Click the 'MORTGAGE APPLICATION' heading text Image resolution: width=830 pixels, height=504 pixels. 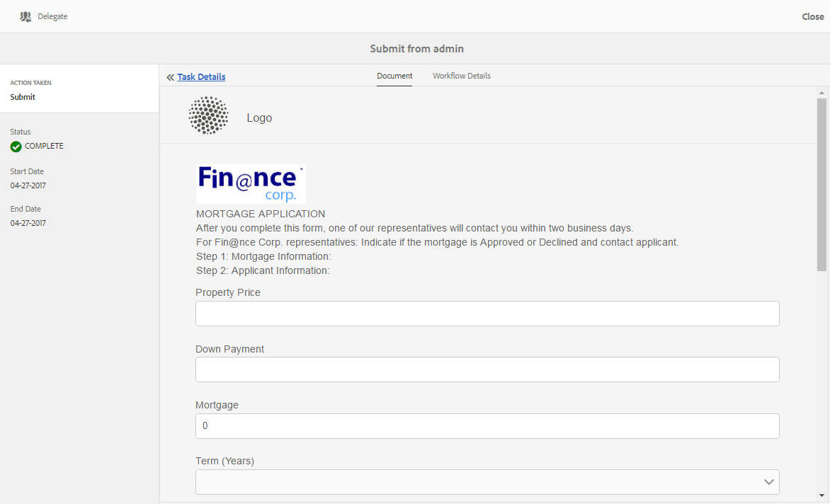(261, 214)
